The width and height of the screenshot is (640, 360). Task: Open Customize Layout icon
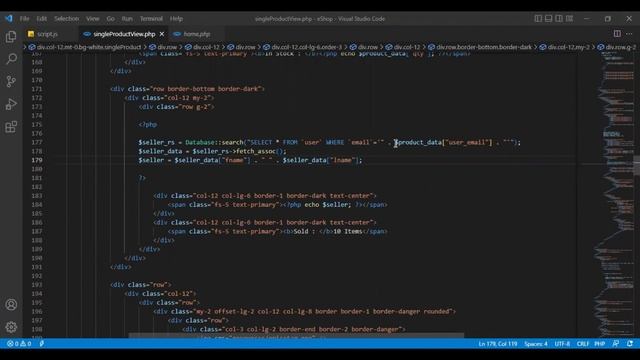(569, 18)
